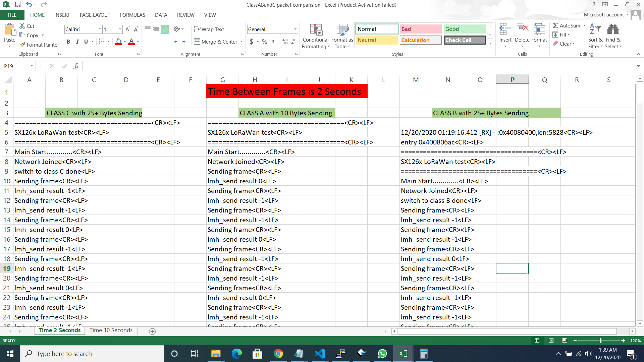Switch to Time 10 Seconds sheet tab
Image resolution: width=644 pixels, height=362 pixels.
pos(111,330)
